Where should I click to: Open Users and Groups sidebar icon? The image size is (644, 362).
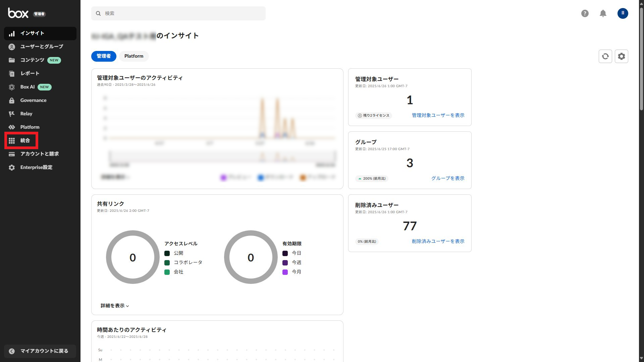[x=12, y=47]
